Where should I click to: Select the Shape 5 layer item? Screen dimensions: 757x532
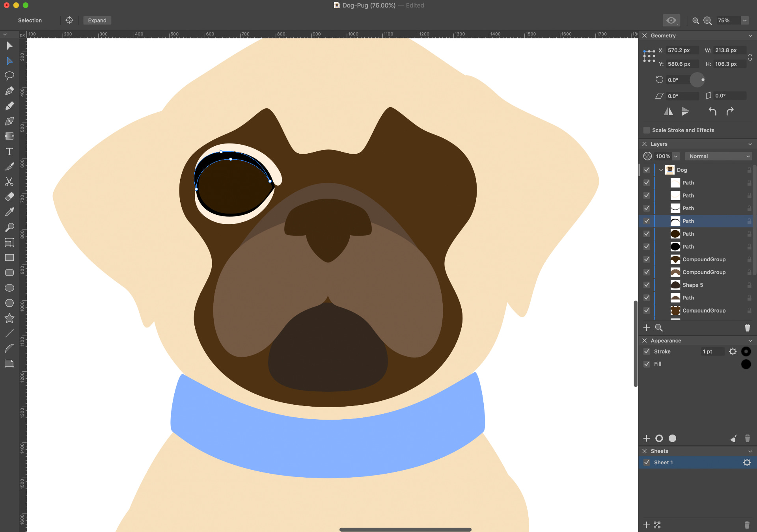693,285
